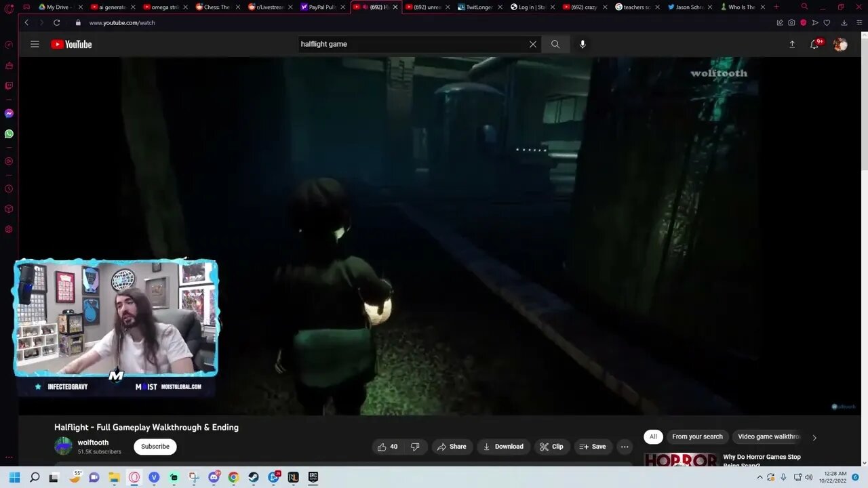Screen dimensions: 868x488
Task: Reload the page with refresh icon
Action: tap(56, 22)
